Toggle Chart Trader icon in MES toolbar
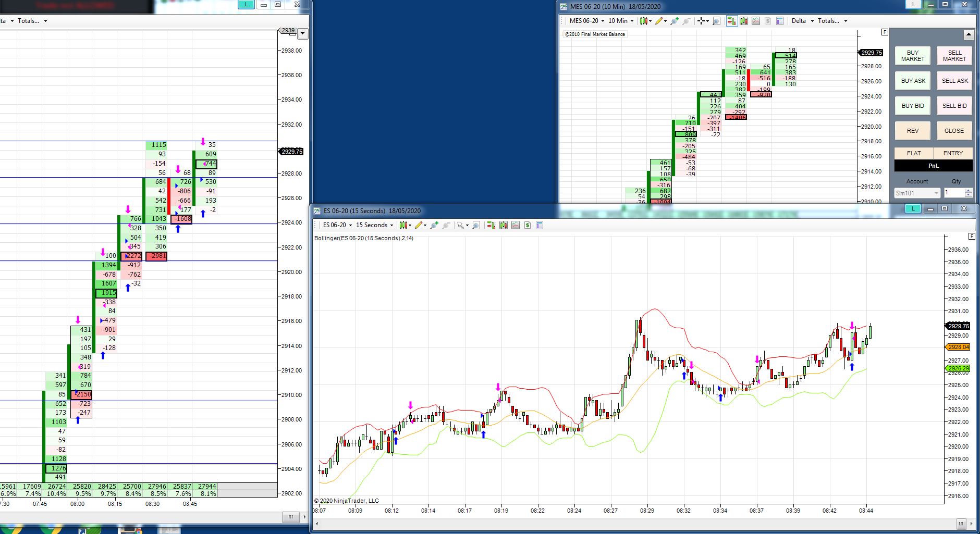 tap(731, 21)
